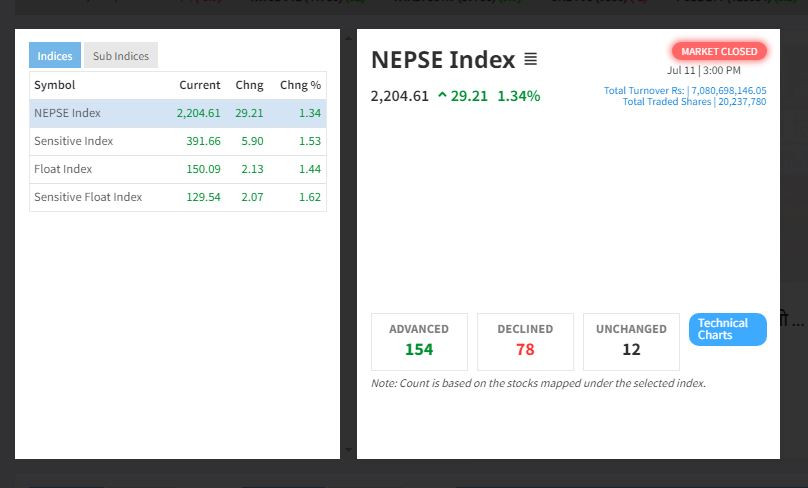Click the Chng column header
The width and height of the screenshot is (808, 488).
pos(249,85)
